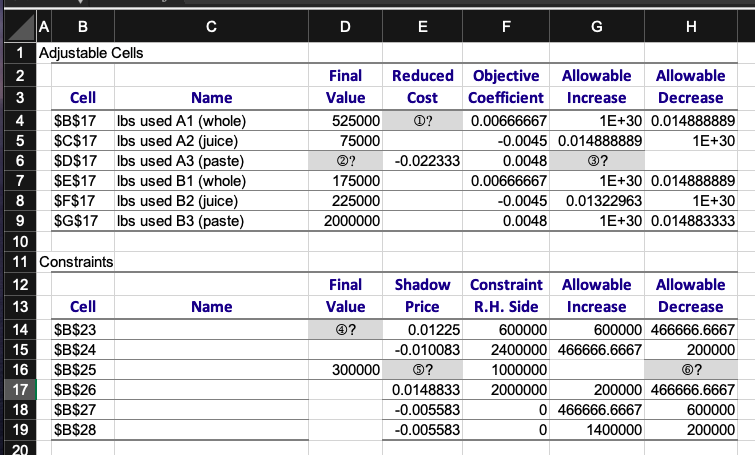Click the select-all corner triangle
Image resolution: width=755 pixels, height=455 pixels.
pyautogui.click(x=20, y=26)
